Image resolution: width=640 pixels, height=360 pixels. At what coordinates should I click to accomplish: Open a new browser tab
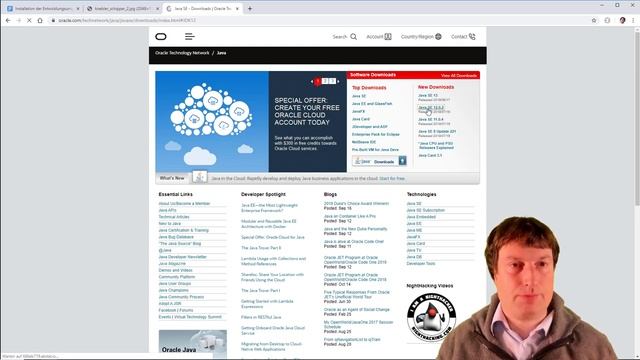pyautogui.click(x=250, y=9)
